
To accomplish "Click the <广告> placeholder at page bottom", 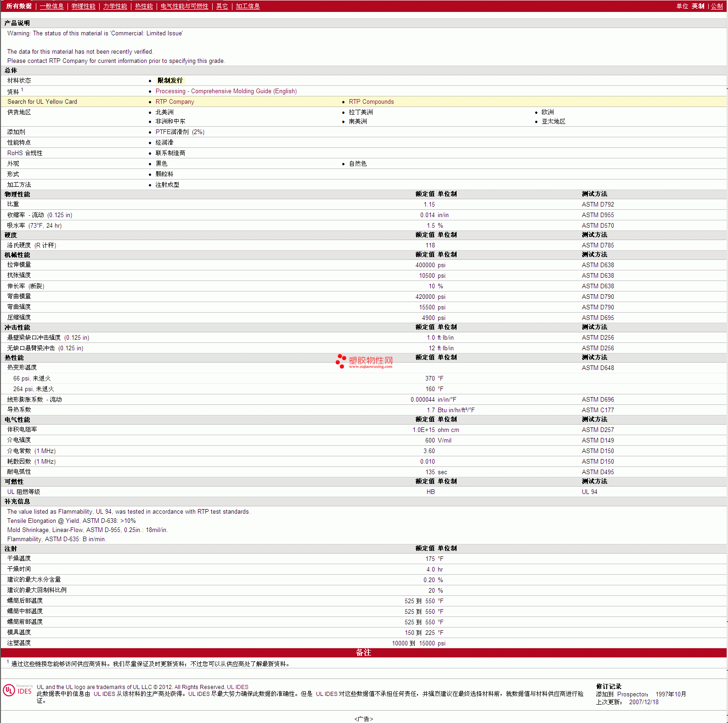I will click(x=363, y=719).
